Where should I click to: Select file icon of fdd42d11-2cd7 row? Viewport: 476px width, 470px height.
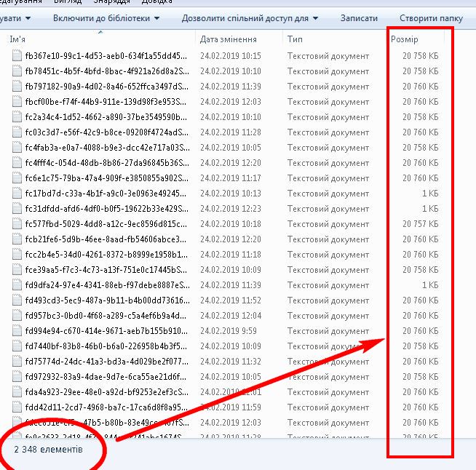pyautogui.click(x=17, y=407)
